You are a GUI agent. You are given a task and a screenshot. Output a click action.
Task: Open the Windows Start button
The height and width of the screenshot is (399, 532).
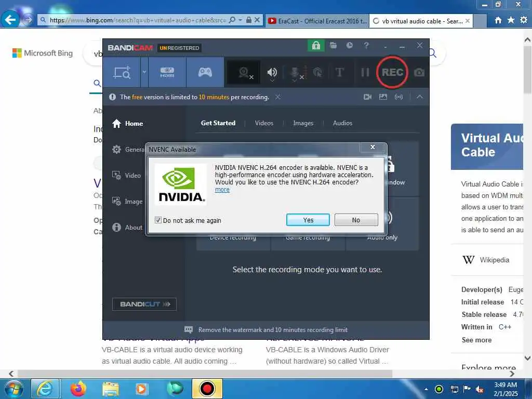click(14, 389)
